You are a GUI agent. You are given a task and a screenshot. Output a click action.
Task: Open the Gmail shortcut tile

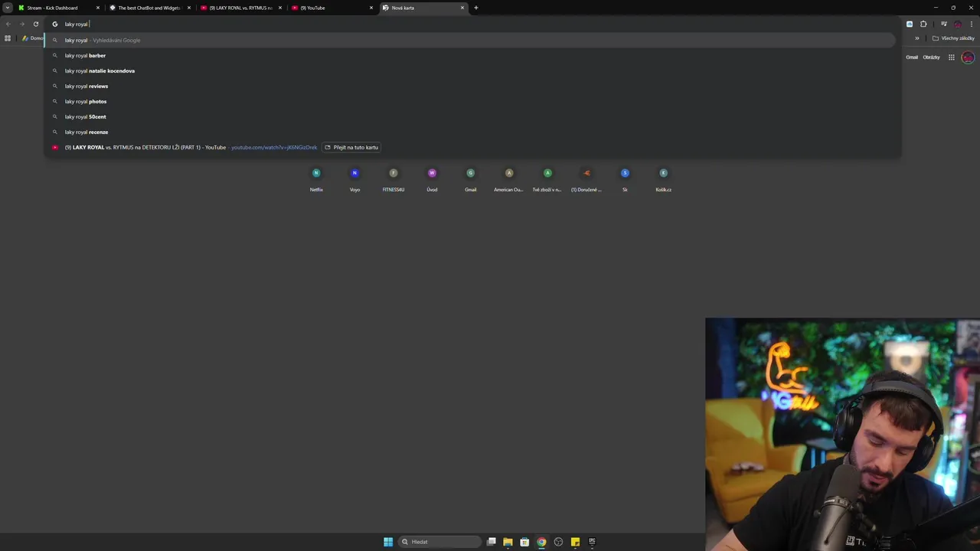[x=471, y=179]
